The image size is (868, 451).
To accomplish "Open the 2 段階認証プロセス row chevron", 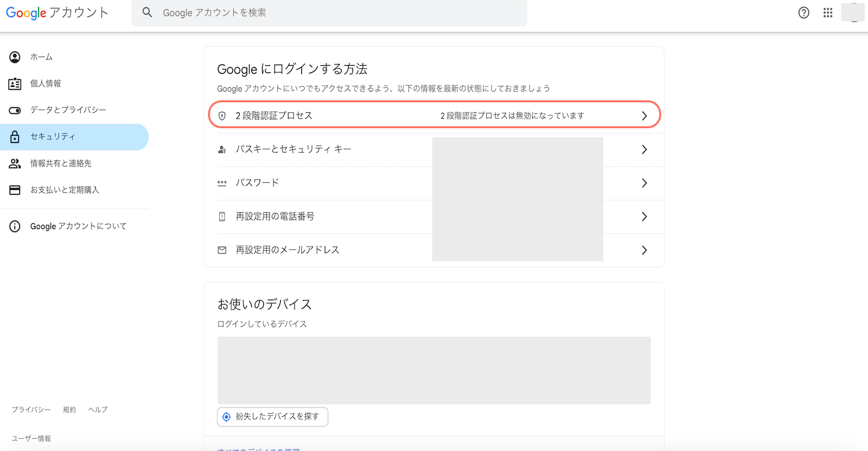I will coord(645,116).
